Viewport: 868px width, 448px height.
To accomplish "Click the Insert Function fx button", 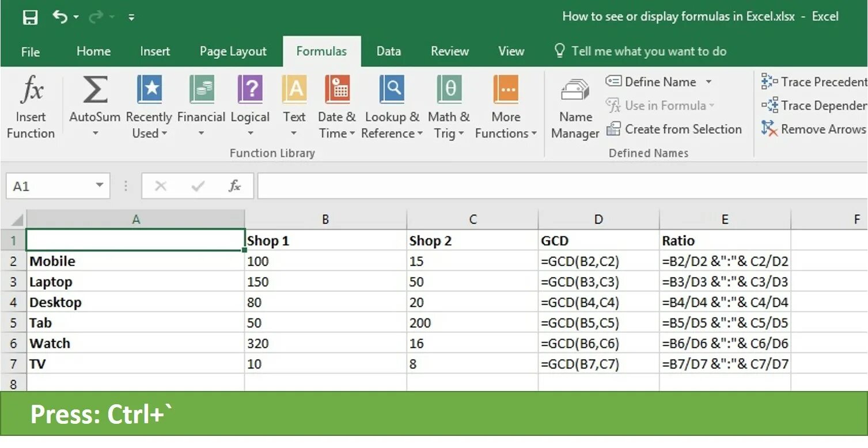I will pos(31,107).
